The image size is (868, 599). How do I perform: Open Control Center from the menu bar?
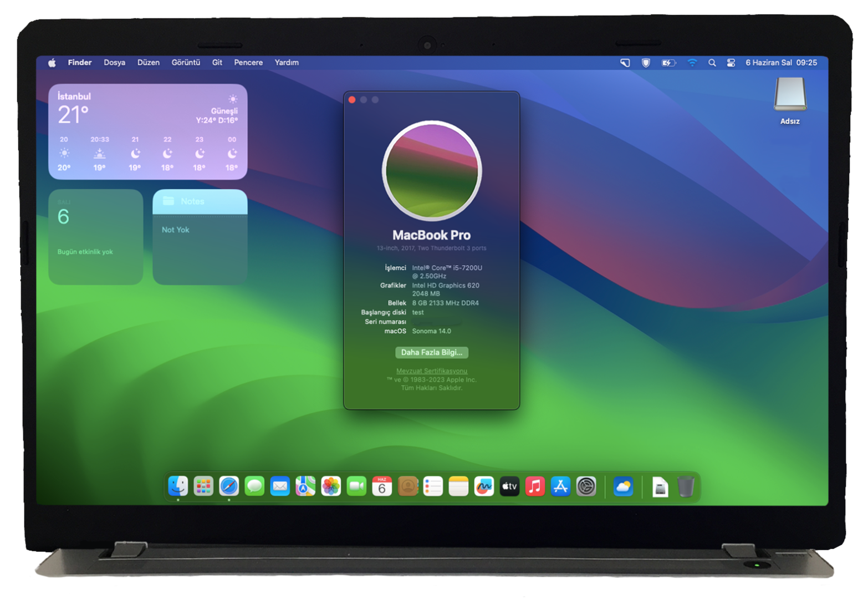click(x=731, y=63)
